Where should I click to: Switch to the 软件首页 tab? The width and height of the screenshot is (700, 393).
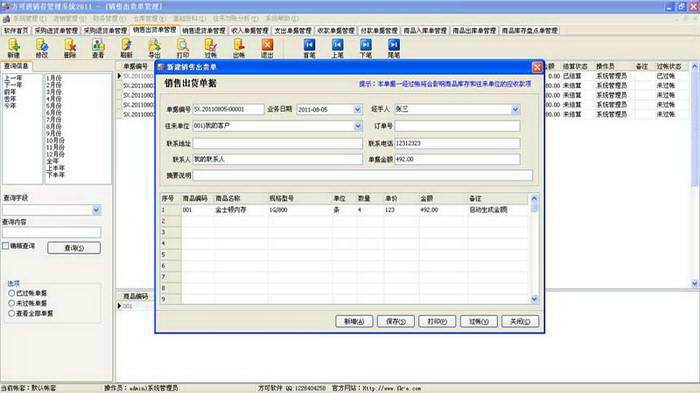[x=16, y=31]
